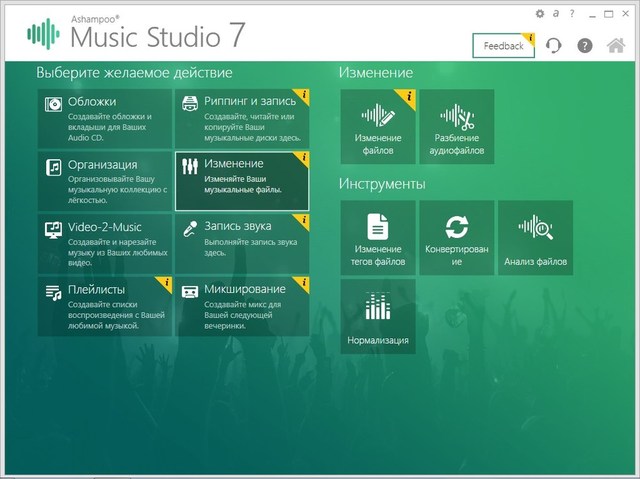Open the Плейлисты playlist module

105,305
